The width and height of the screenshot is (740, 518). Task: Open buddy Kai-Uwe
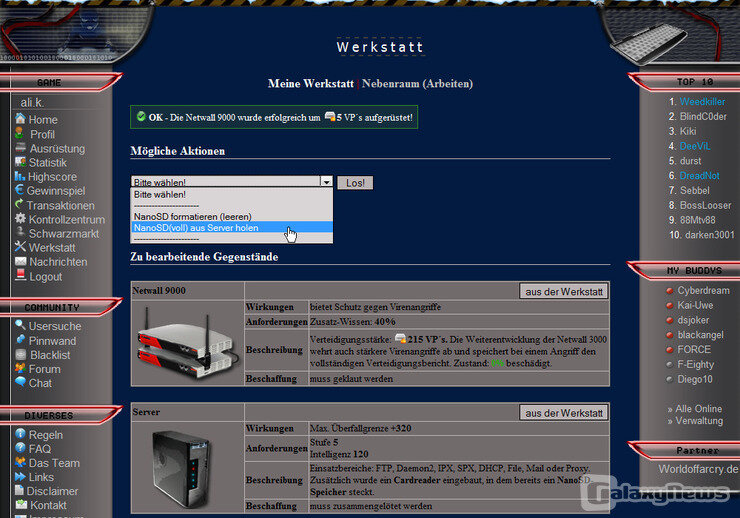(695, 305)
